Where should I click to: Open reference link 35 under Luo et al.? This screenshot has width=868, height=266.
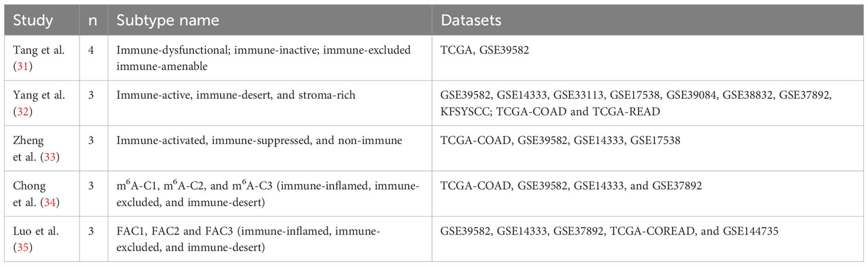[x=26, y=244]
